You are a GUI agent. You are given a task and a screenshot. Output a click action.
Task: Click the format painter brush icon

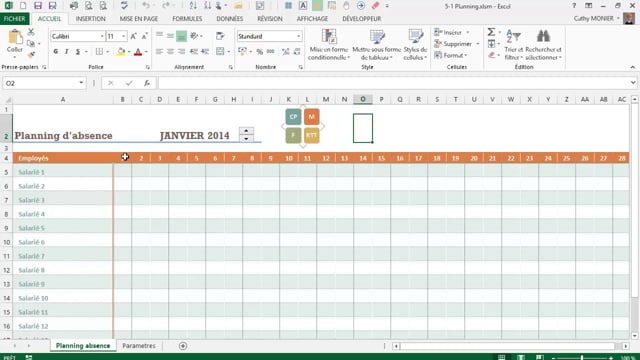pos(31,54)
